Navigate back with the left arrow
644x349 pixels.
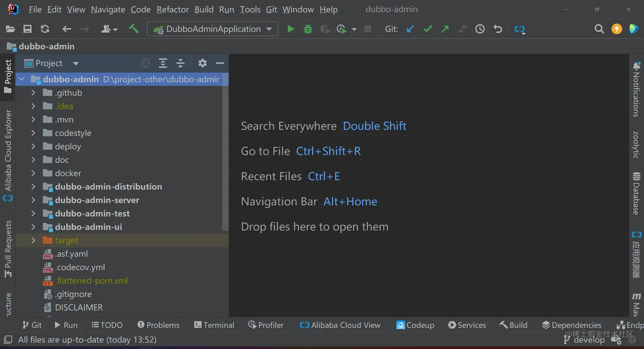point(66,29)
